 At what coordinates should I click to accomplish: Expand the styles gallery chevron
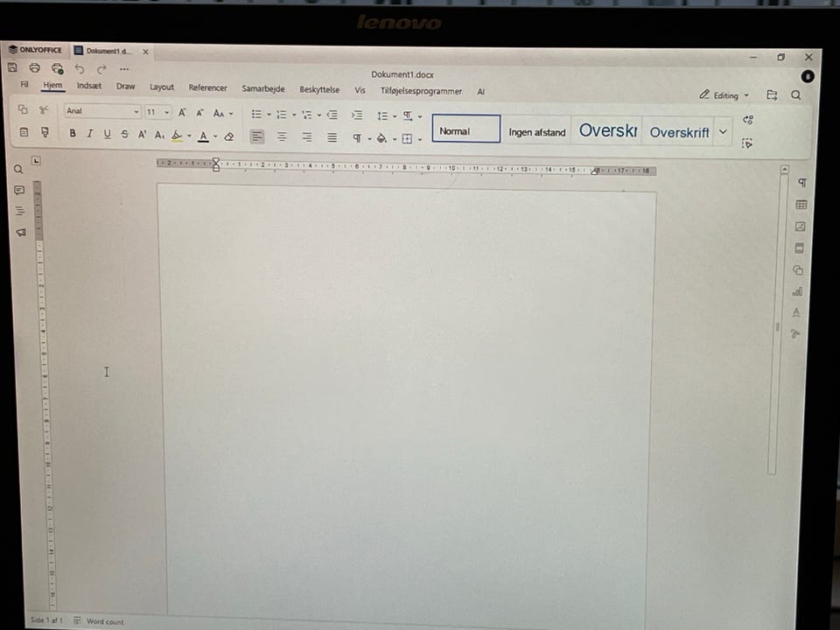[723, 132]
